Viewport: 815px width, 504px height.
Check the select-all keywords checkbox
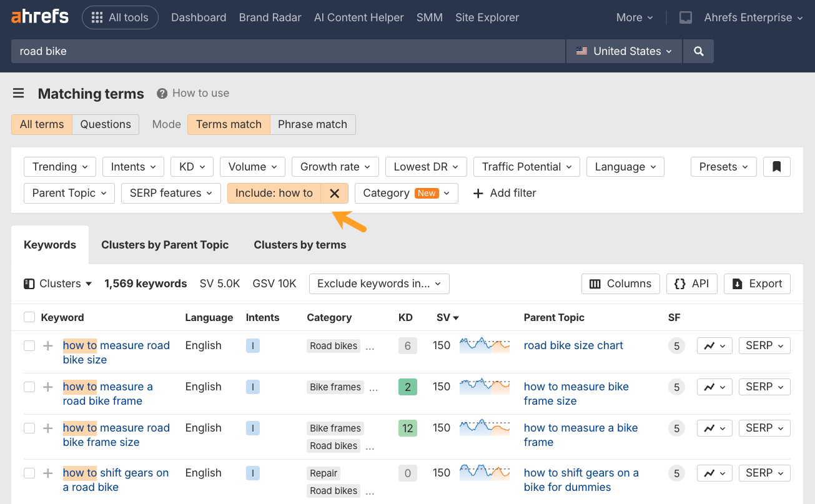coord(29,317)
